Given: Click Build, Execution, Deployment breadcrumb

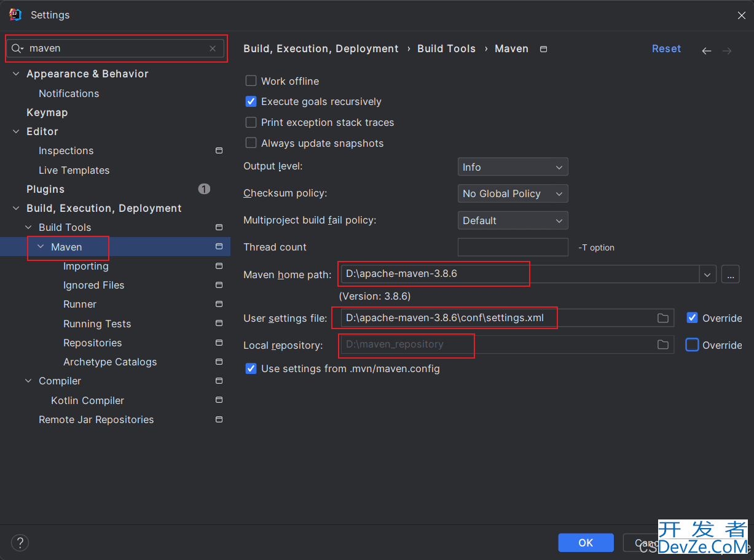Looking at the screenshot, I should (x=321, y=49).
